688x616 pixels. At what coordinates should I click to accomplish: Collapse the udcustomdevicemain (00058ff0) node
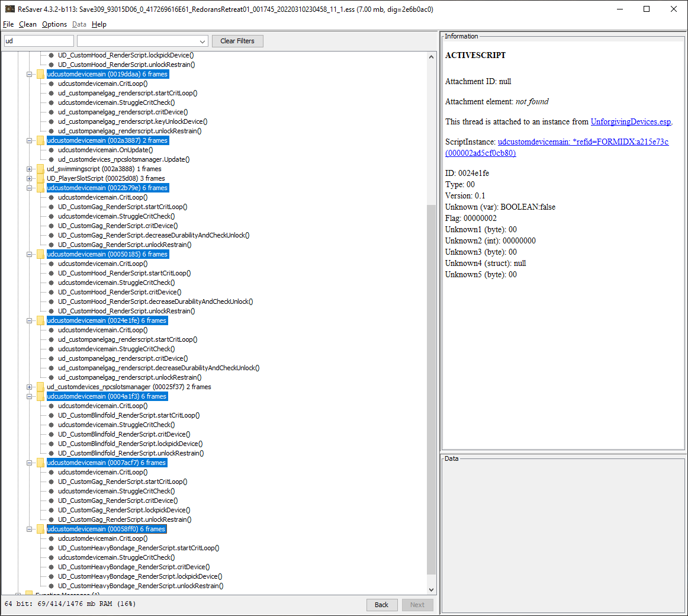pos(29,529)
